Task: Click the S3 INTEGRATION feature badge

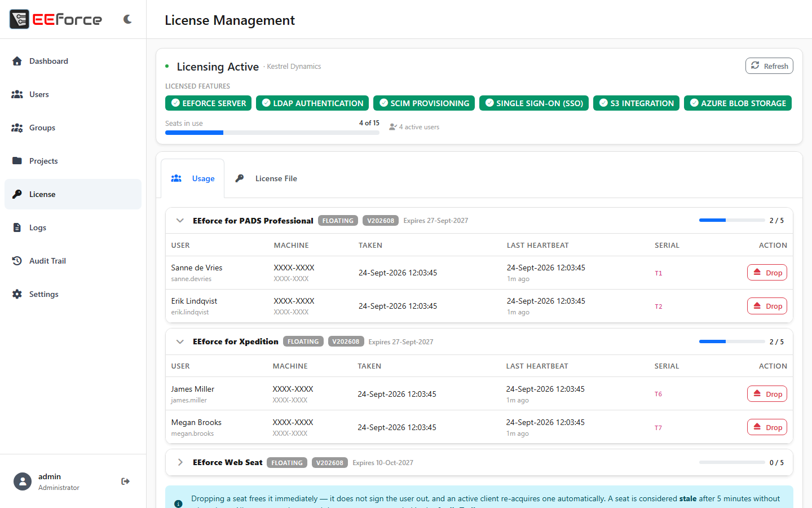Action: [636, 103]
